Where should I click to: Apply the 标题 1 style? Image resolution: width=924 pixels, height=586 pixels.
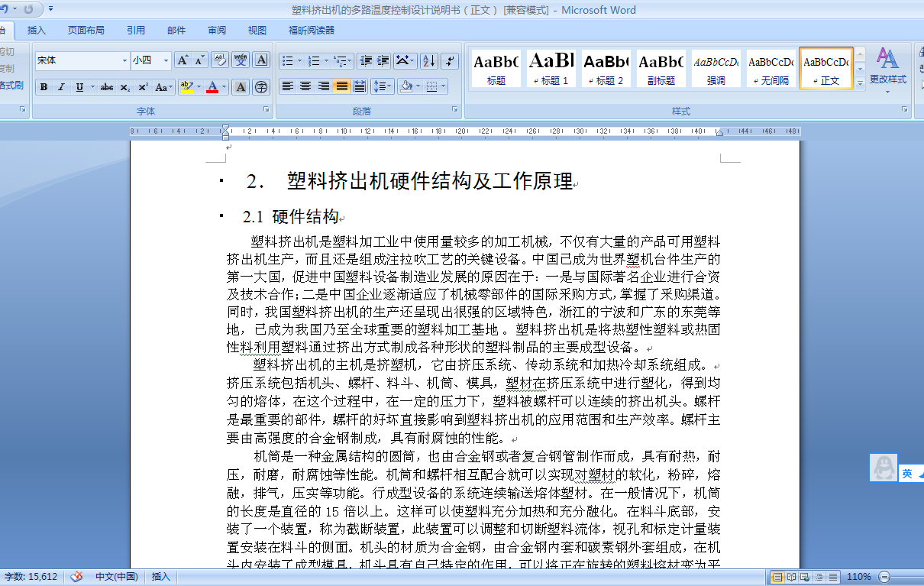[551, 69]
